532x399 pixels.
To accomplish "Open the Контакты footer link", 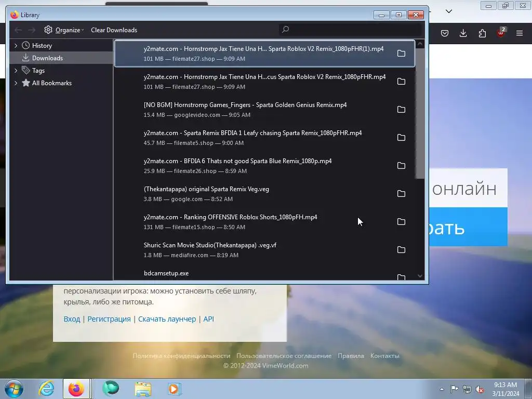I will (385, 356).
